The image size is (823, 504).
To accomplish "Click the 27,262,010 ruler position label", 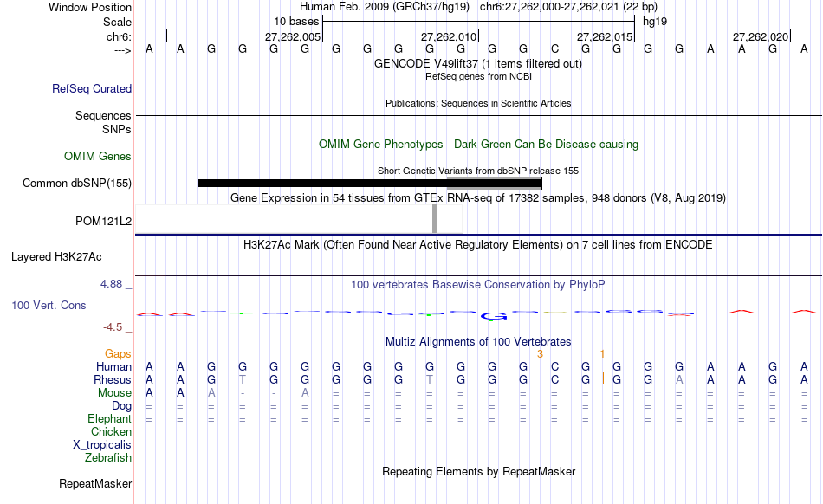I will point(448,36).
